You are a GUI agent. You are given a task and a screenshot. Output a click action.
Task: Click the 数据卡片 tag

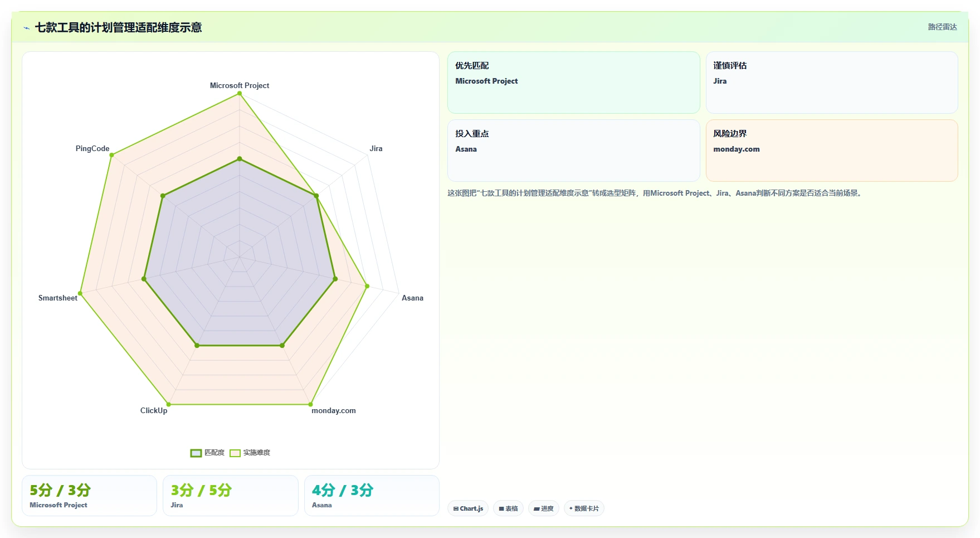(584, 508)
